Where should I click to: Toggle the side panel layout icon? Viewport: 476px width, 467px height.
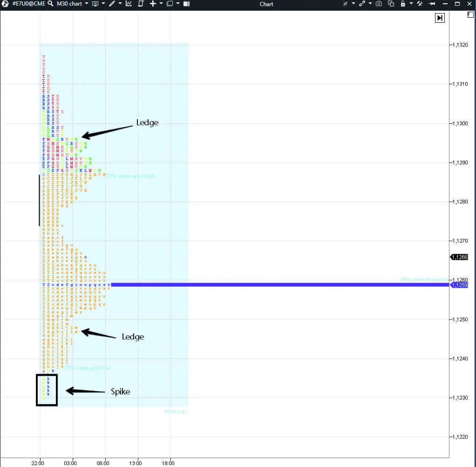pyautogui.click(x=186, y=4)
